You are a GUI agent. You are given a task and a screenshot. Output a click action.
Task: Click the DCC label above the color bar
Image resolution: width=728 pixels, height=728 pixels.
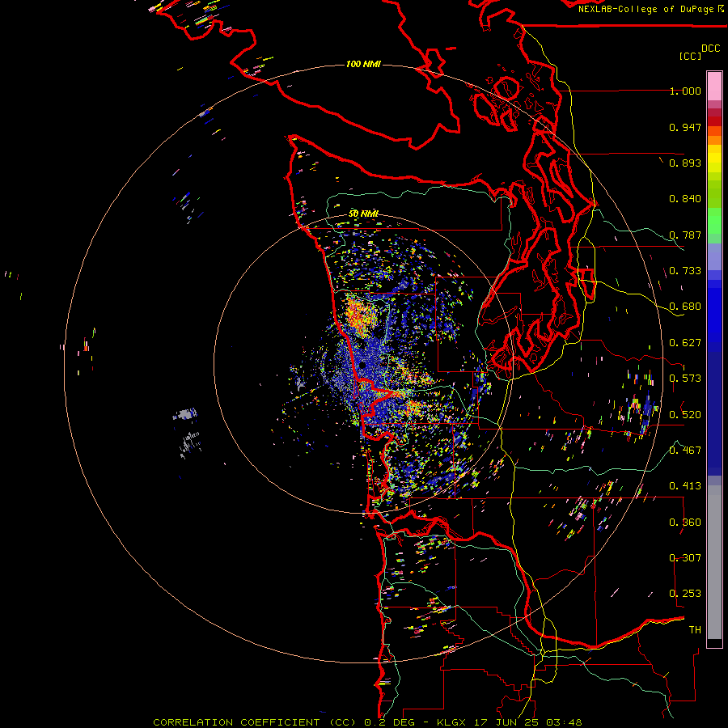710,49
